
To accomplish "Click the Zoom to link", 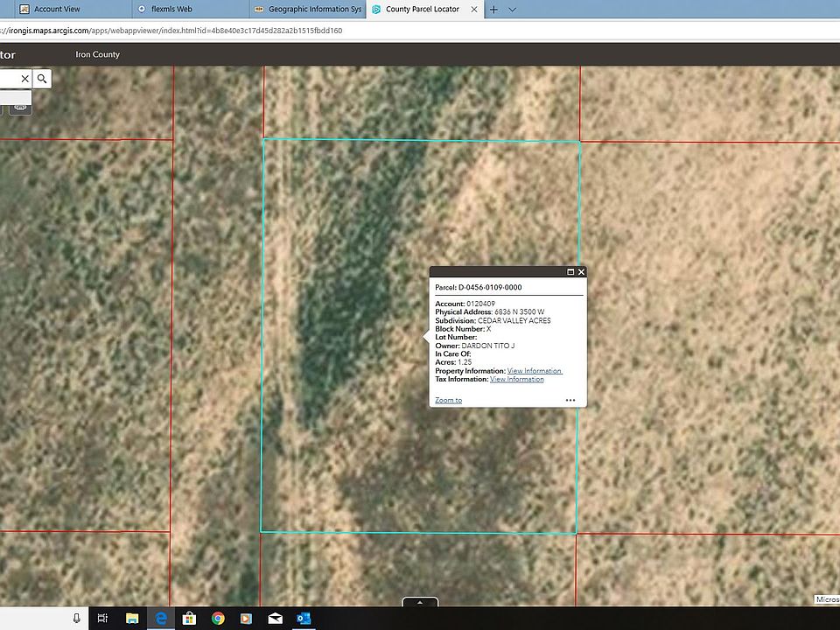I will (448, 400).
